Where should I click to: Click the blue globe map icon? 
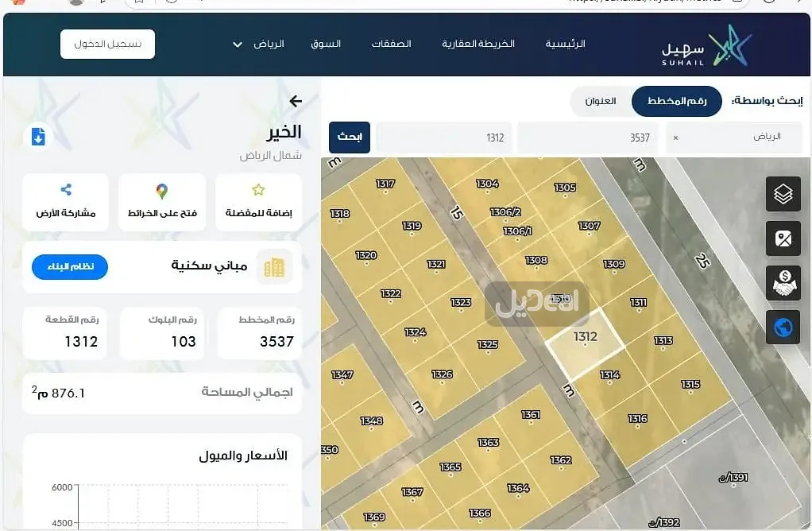click(783, 328)
